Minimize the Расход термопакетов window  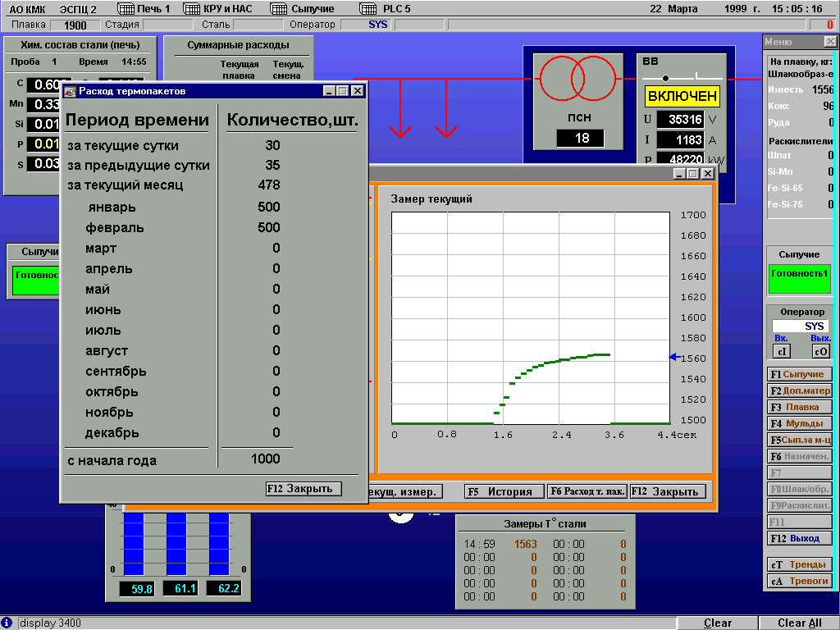(x=330, y=91)
